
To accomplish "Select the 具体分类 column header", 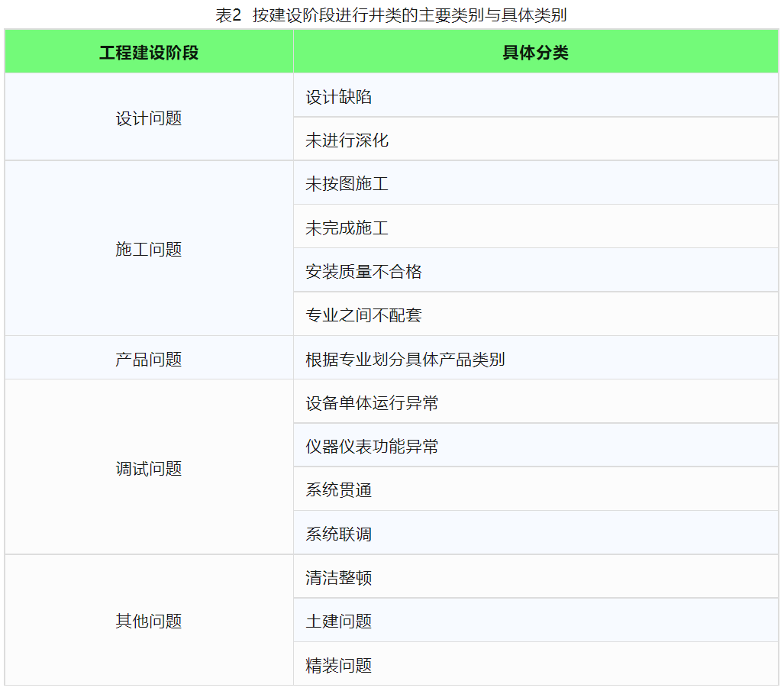I will pyautogui.click(x=535, y=53).
